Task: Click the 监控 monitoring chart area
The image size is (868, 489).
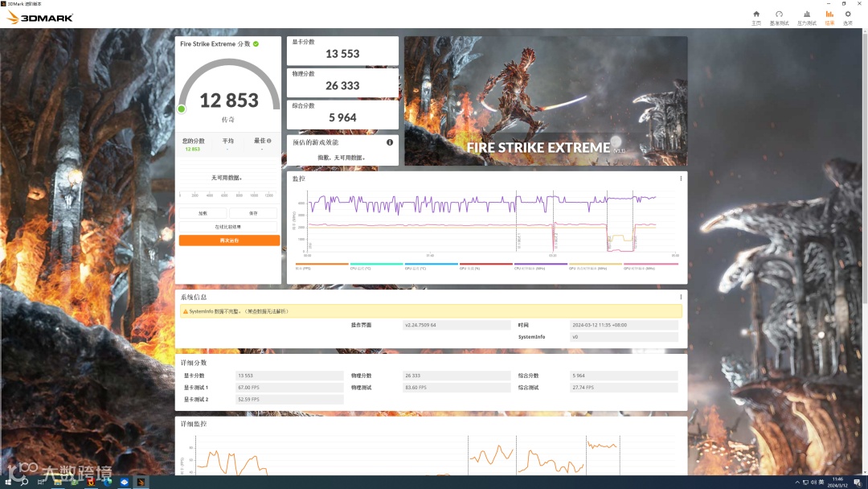Action: pyautogui.click(x=491, y=221)
